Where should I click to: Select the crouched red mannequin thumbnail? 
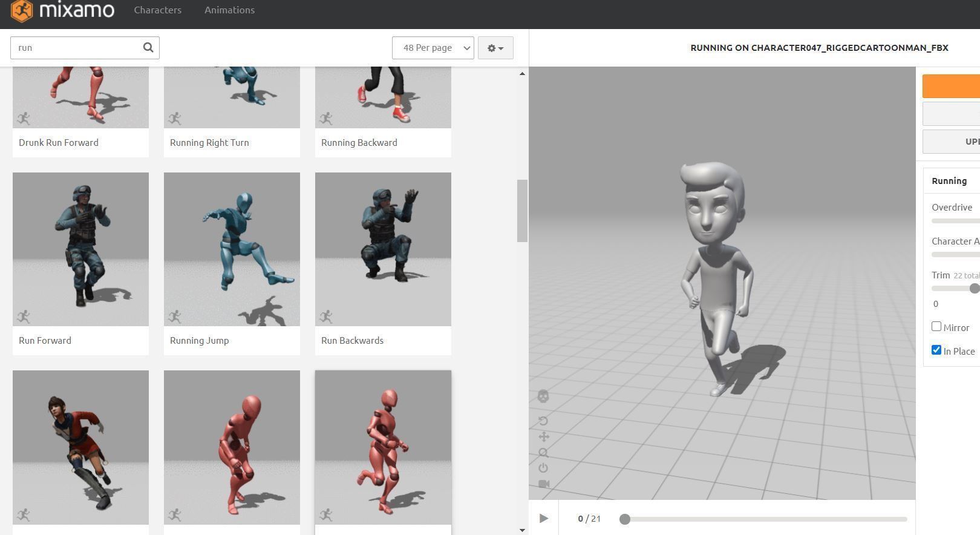[232, 447]
